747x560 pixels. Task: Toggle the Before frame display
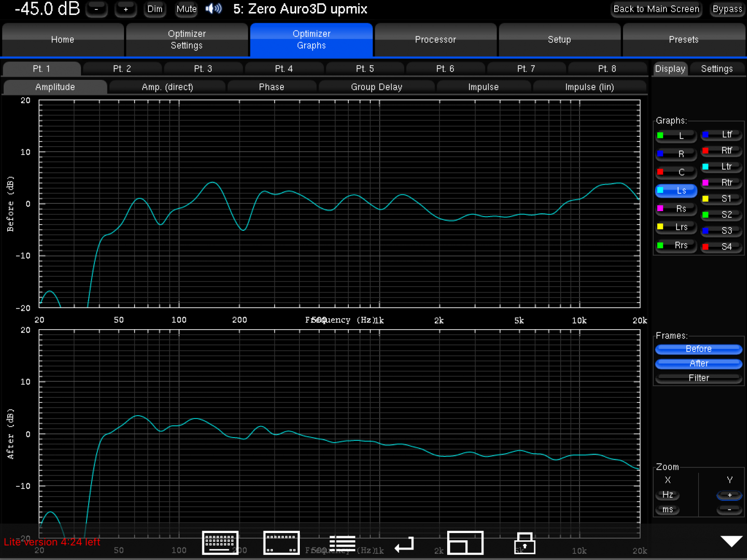(x=698, y=349)
